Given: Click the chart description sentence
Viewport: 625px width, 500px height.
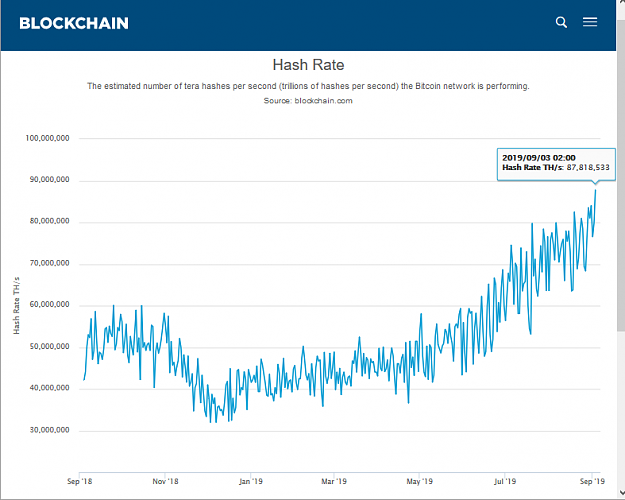Looking at the screenshot, I should [308, 86].
